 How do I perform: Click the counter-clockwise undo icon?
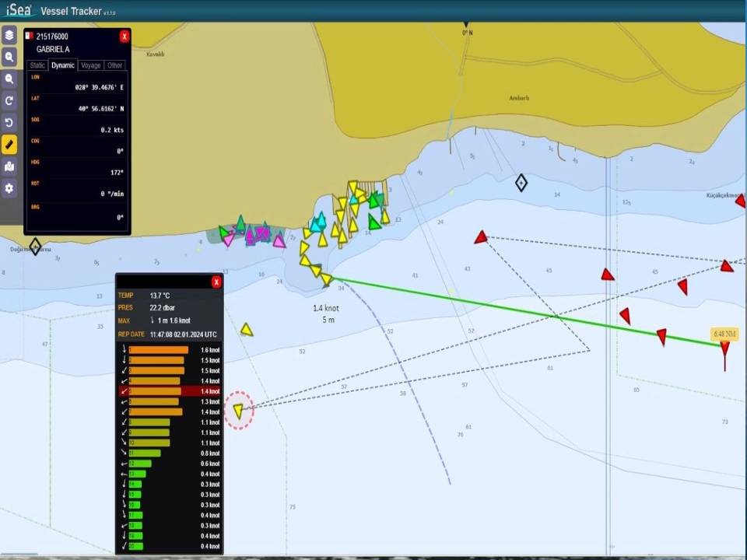[x=9, y=123]
